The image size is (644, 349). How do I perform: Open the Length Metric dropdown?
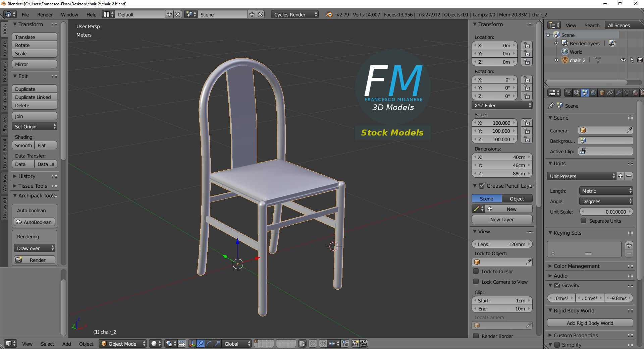pyautogui.click(x=606, y=191)
